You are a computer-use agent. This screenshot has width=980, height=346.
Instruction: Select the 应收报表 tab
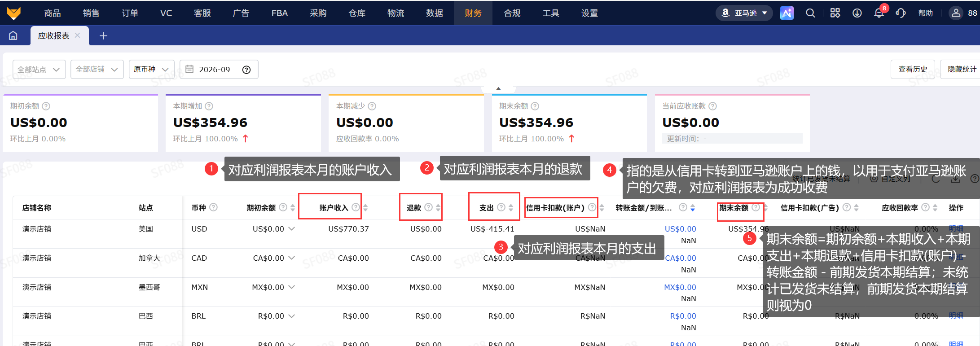pyautogui.click(x=54, y=35)
